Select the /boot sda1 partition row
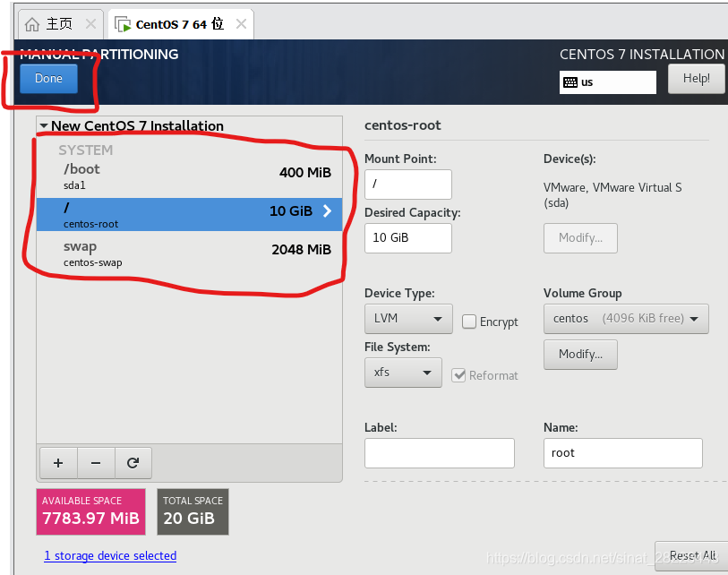This screenshot has height=575, width=728. pos(190,177)
